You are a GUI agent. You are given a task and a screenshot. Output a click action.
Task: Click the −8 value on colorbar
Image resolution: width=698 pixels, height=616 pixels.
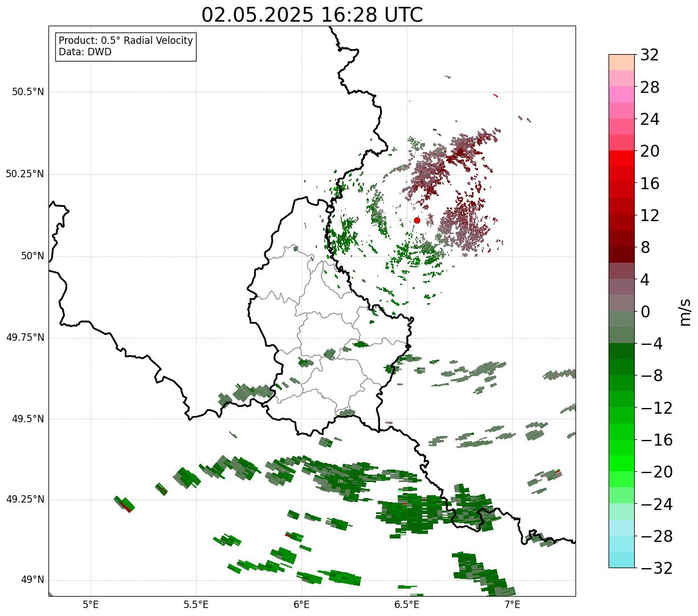pos(651,376)
